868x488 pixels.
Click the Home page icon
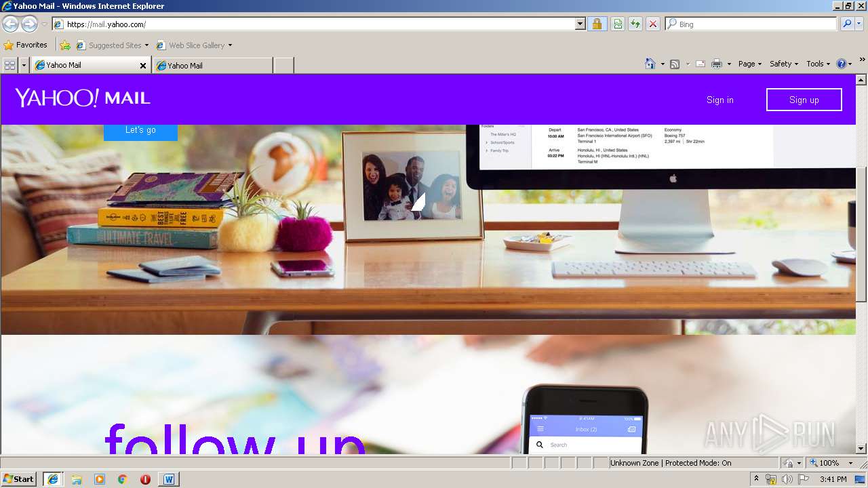tap(650, 64)
